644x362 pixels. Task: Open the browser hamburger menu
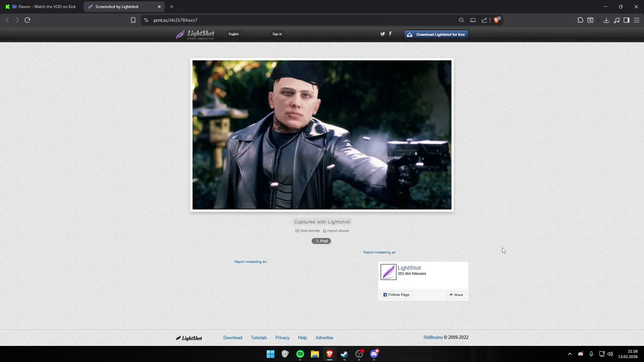(636, 20)
